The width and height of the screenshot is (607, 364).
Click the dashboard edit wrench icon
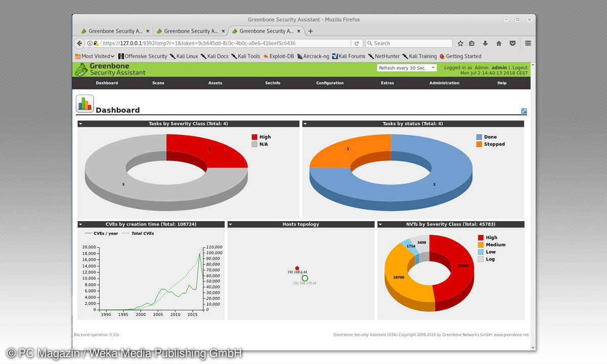[524, 111]
